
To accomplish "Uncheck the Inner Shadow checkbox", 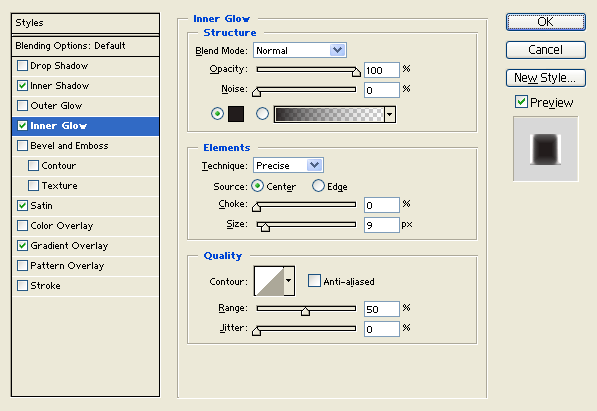I will coord(22,86).
